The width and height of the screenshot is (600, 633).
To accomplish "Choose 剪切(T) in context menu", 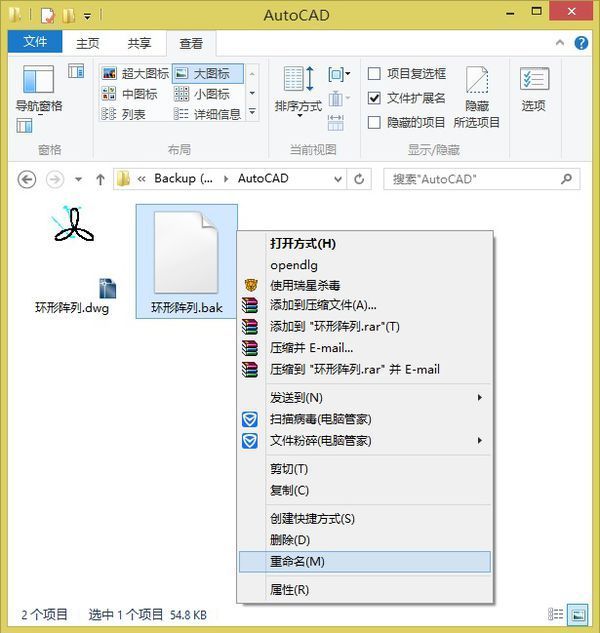I will pyautogui.click(x=365, y=469).
